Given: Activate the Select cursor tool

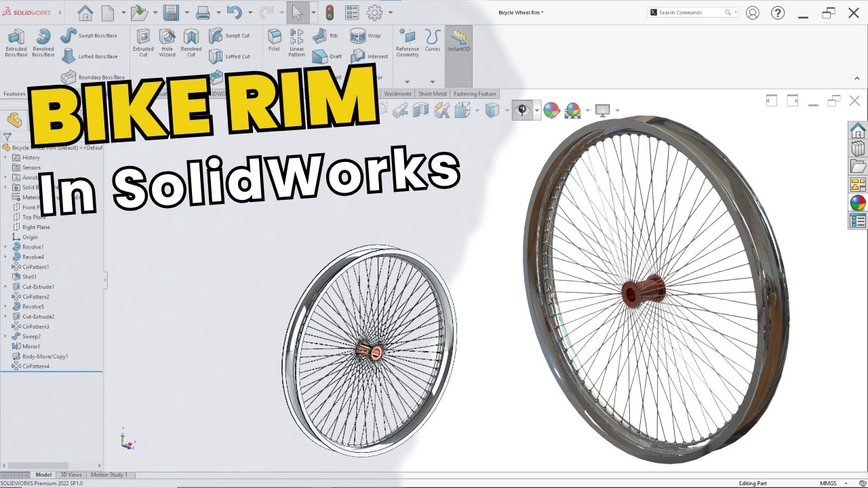Looking at the screenshot, I should (297, 12).
